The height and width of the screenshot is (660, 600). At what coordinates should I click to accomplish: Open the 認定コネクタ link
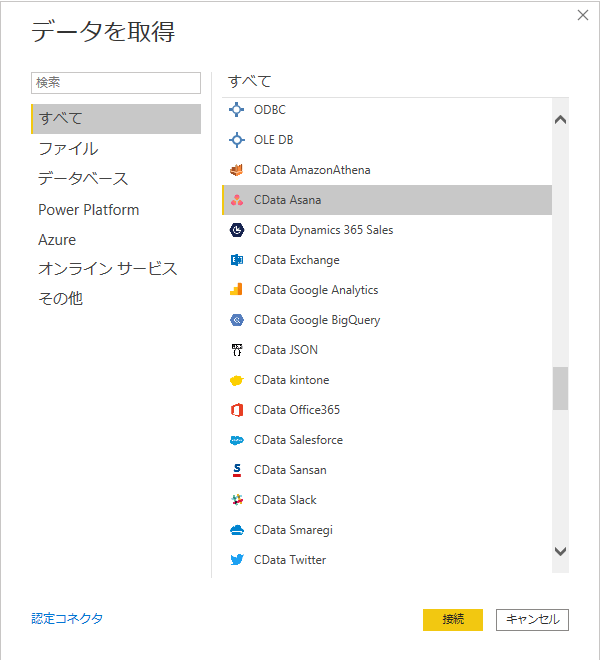click(x=67, y=619)
